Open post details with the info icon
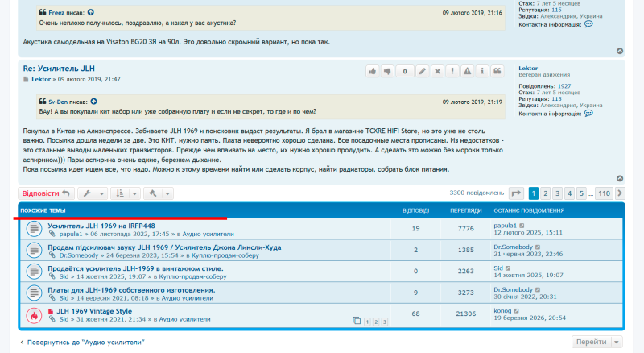Viewport: 644px width, 353px height. [x=482, y=71]
